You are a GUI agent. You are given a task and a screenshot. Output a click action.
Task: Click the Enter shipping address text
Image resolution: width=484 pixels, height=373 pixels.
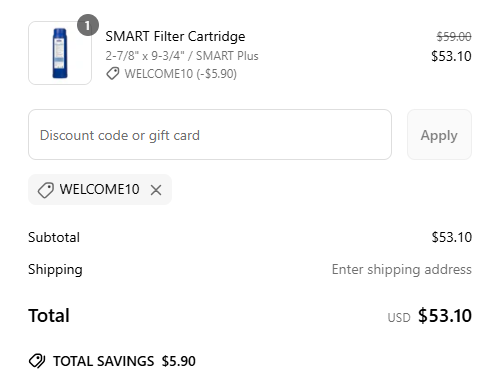click(402, 269)
